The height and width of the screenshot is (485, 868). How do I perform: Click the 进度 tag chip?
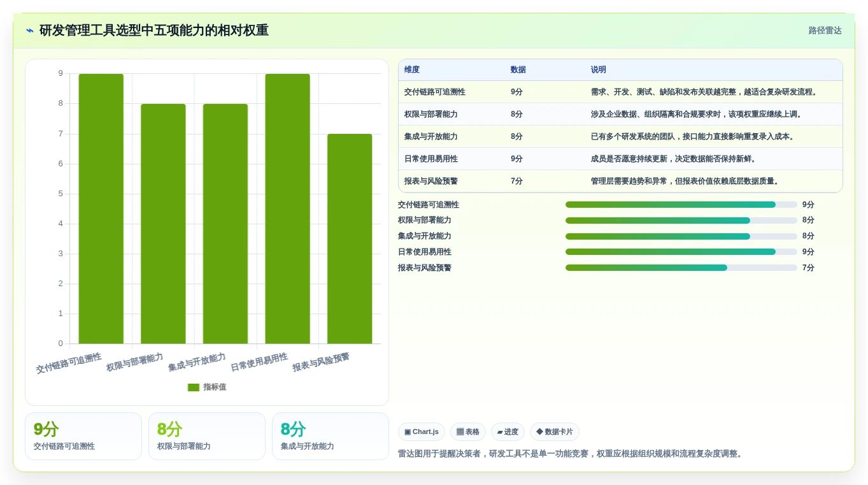508,431
